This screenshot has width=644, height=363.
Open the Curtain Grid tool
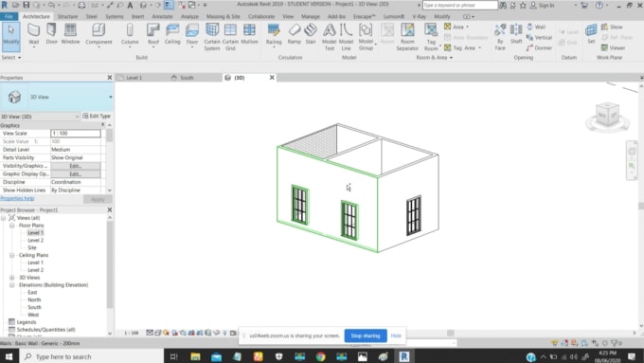click(230, 37)
